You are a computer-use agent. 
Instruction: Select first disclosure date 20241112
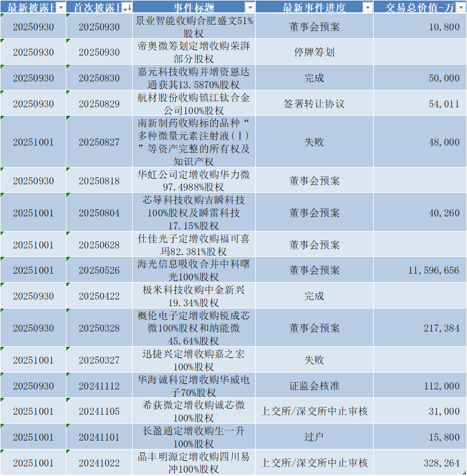99,386
